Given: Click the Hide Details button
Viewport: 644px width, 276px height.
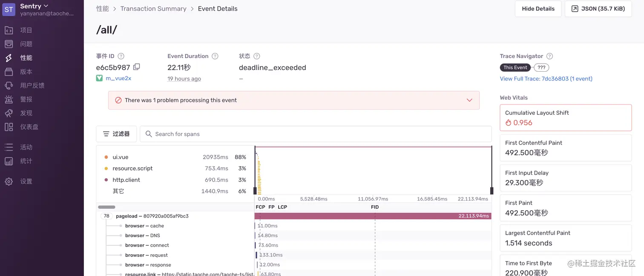Looking at the screenshot, I should (x=538, y=9).
